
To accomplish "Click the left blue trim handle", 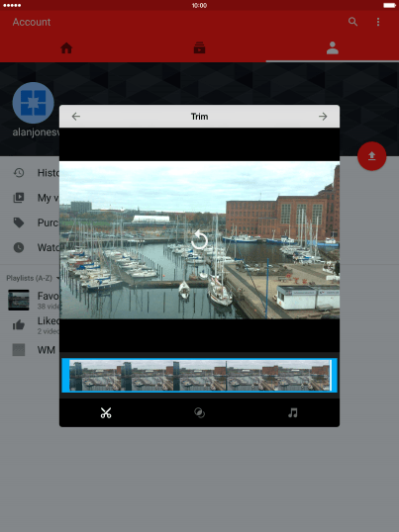I will tap(65, 375).
